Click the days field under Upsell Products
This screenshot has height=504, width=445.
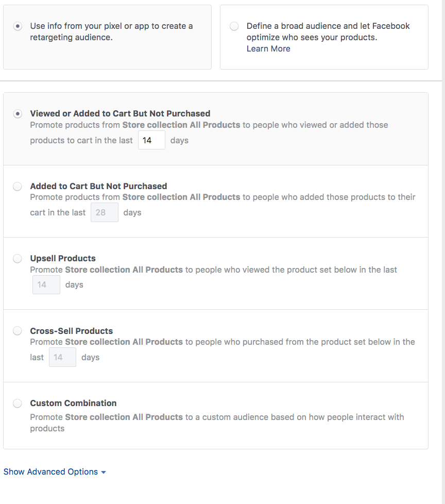click(x=46, y=285)
